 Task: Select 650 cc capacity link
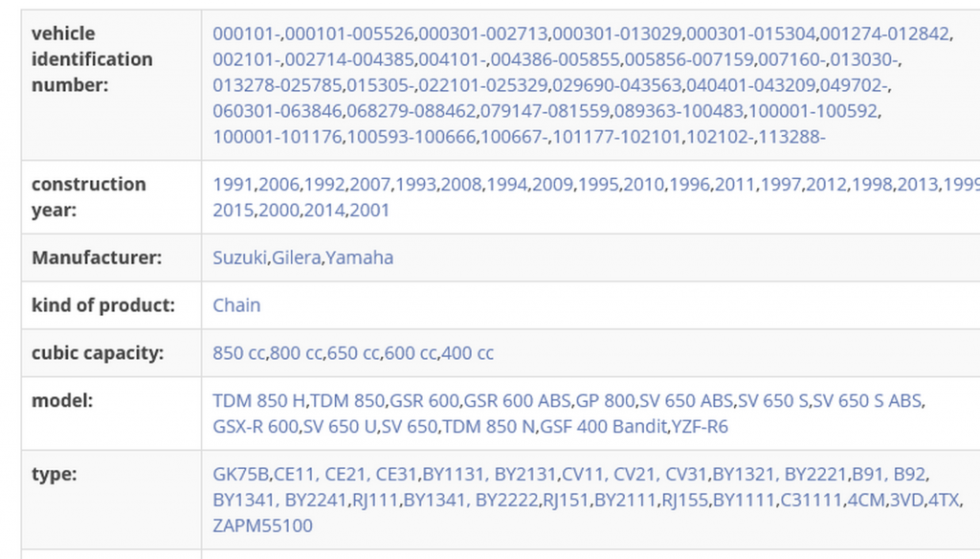(353, 352)
